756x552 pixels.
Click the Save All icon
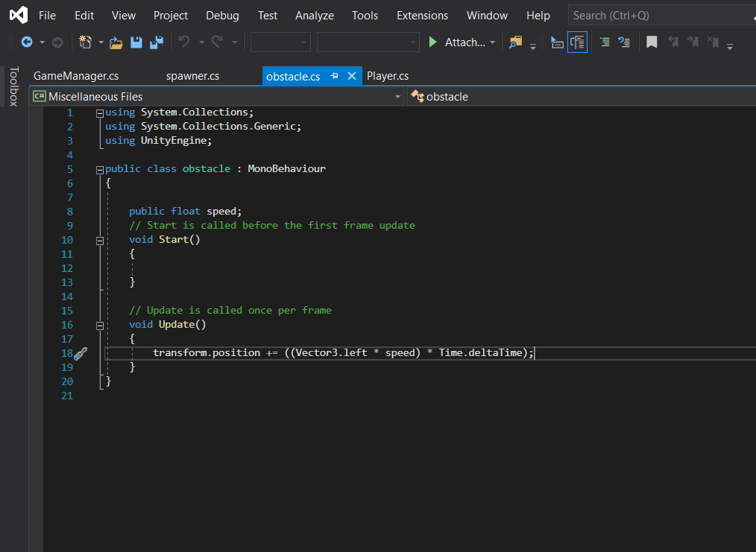click(156, 42)
